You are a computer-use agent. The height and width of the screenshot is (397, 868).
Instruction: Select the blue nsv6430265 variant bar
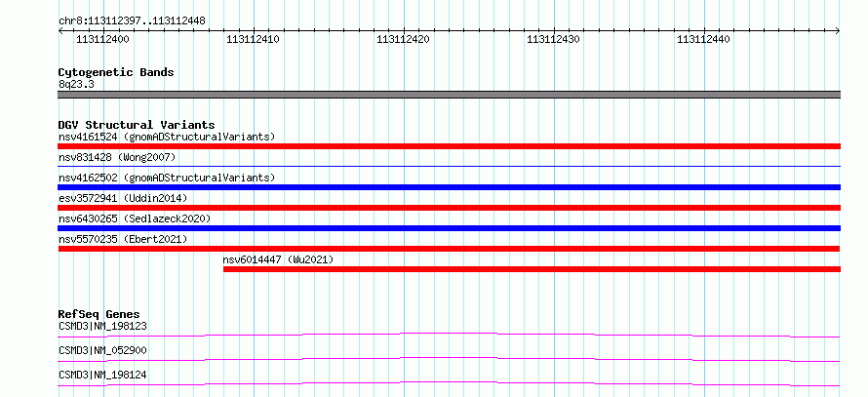coord(449,228)
